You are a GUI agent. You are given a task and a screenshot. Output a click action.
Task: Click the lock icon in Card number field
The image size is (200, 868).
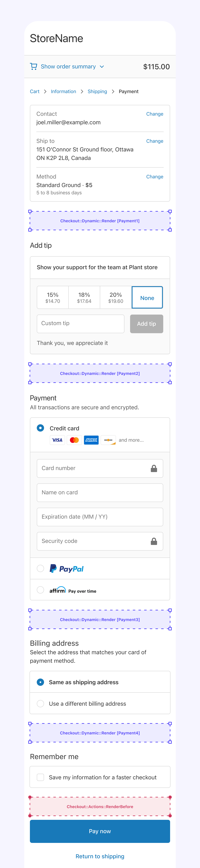[x=154, y=468]
